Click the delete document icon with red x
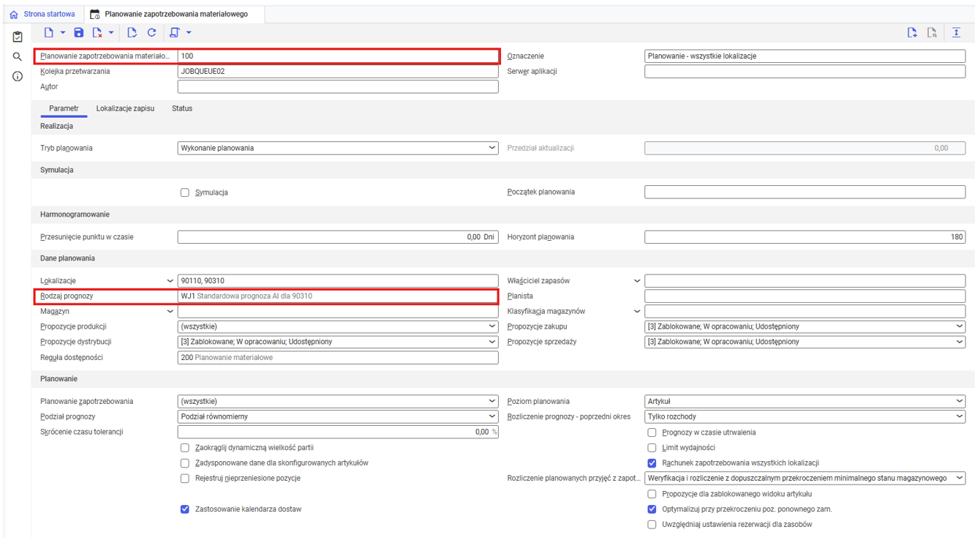 pos(97,32)
